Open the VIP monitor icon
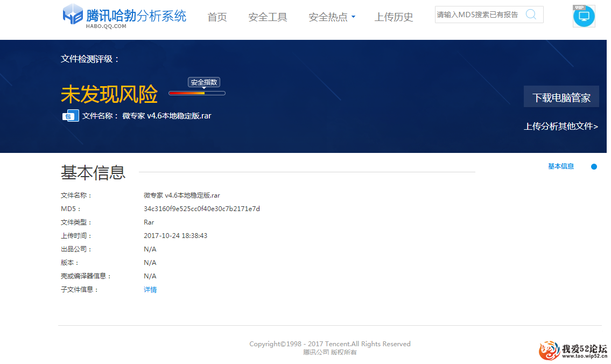Viewport: 611px width, 364px height. tap(584, 16)
